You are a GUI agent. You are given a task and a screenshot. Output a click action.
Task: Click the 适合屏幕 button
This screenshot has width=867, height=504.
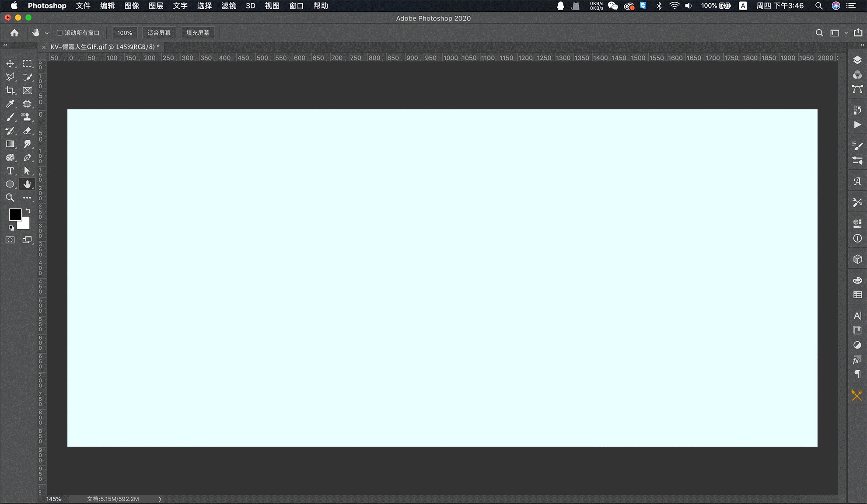(159, 33)
